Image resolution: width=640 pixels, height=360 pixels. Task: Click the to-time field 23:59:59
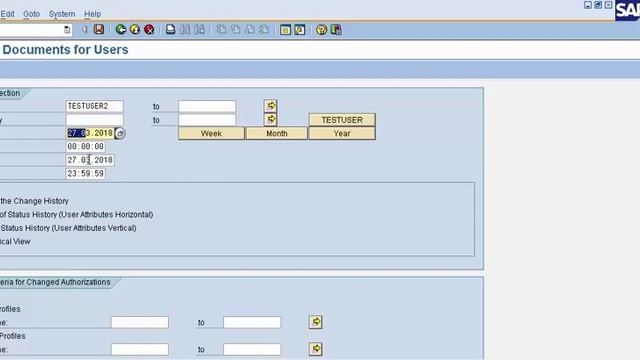85,173
